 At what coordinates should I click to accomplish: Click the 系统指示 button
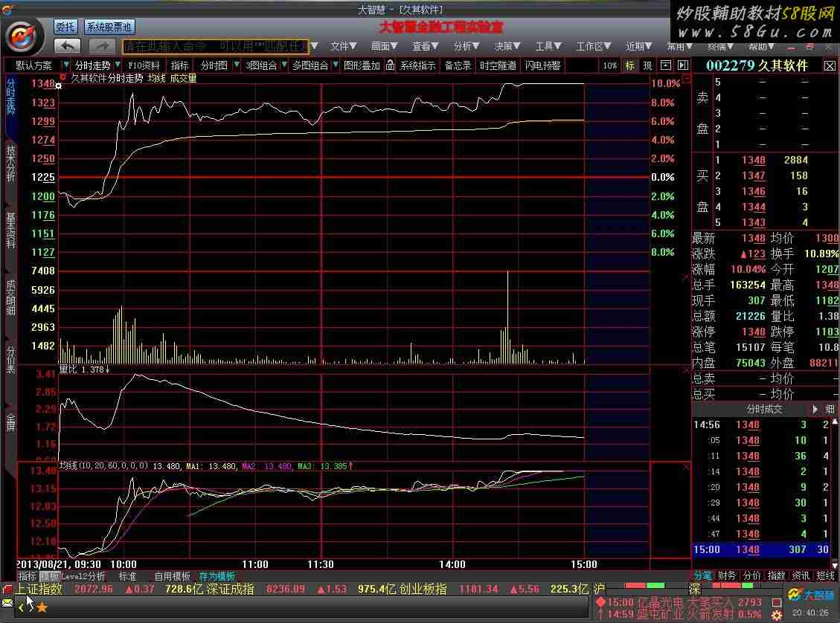[x=418, y=65]
